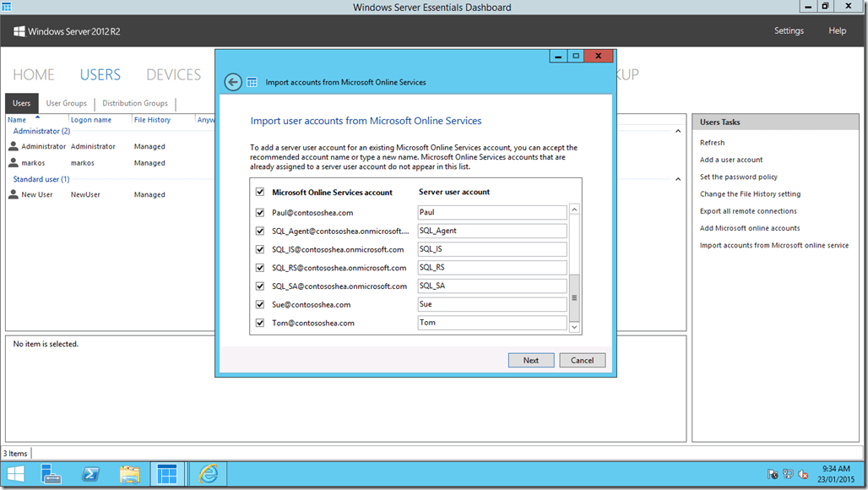Open Import accounts from Microsoft online service
The height and width of the screenshot is (490, 868).
773,245
